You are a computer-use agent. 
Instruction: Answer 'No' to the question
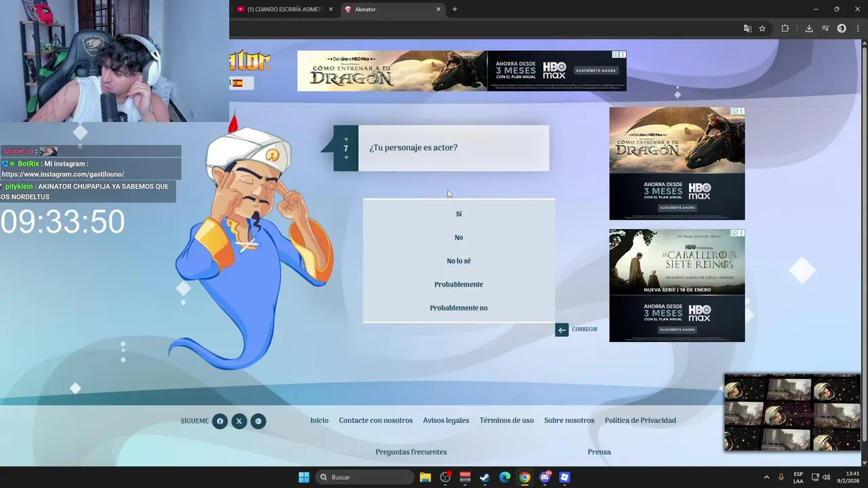tap(458, 238)
